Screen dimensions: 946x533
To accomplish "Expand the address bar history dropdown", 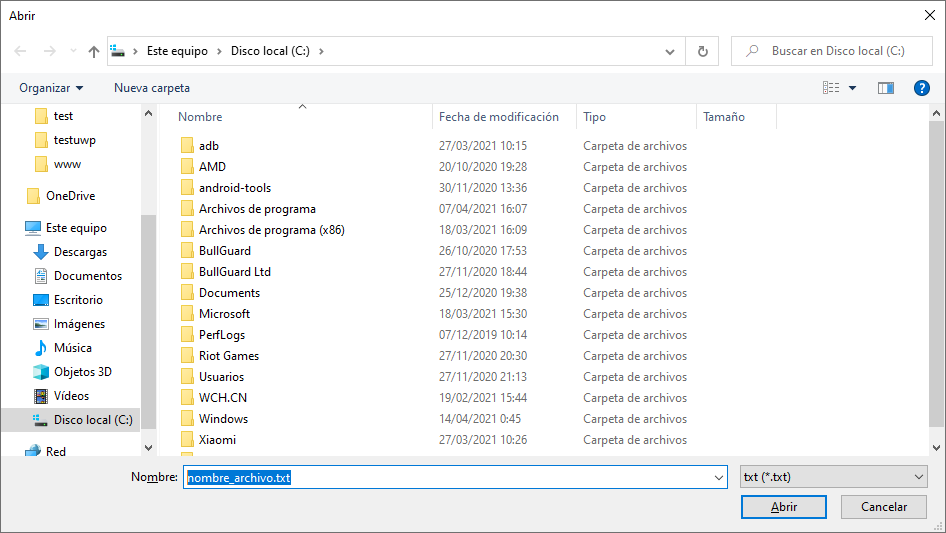I will [670, 51].
